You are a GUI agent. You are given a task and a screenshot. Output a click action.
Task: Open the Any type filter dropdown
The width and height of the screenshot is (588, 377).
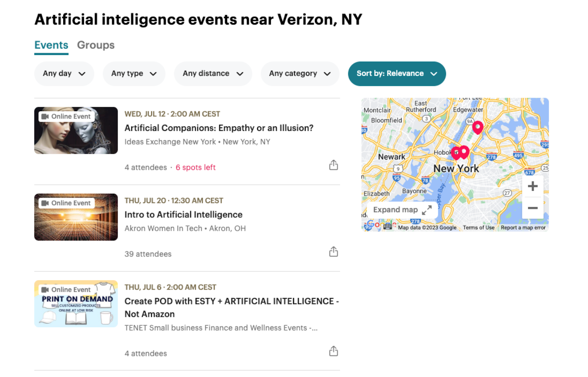(x=134, y=73)
